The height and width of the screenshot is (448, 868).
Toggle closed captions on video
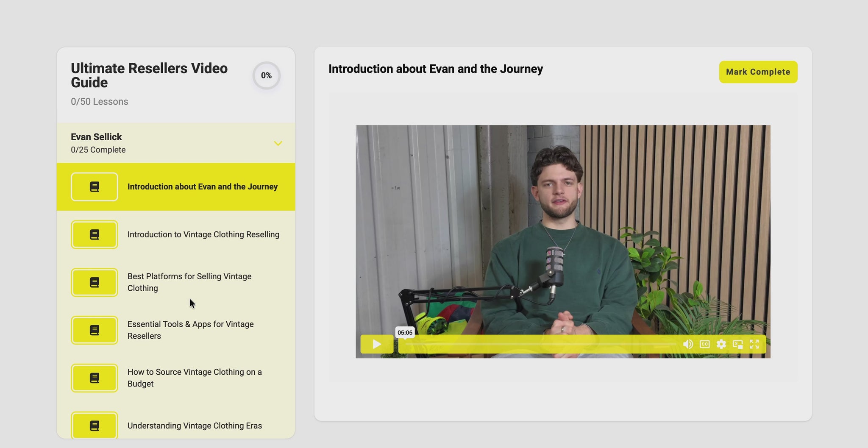click(x=704, y=344)
